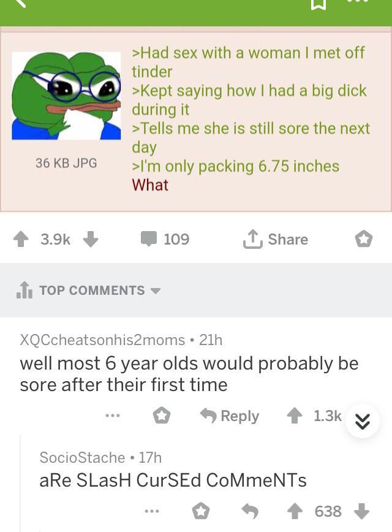The image size is (392, 532).
Task: Reply to the top comment
Action: [x=230, y=416]
